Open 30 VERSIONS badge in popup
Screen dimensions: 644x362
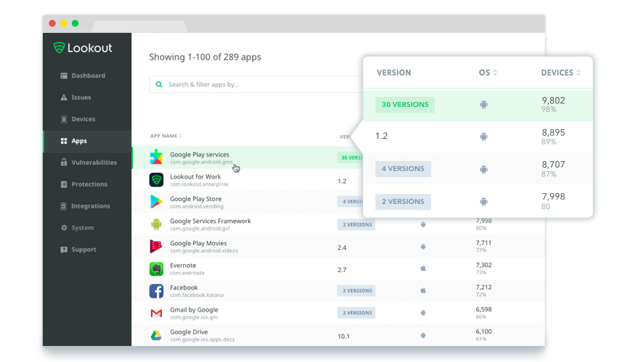click(405, 105)
